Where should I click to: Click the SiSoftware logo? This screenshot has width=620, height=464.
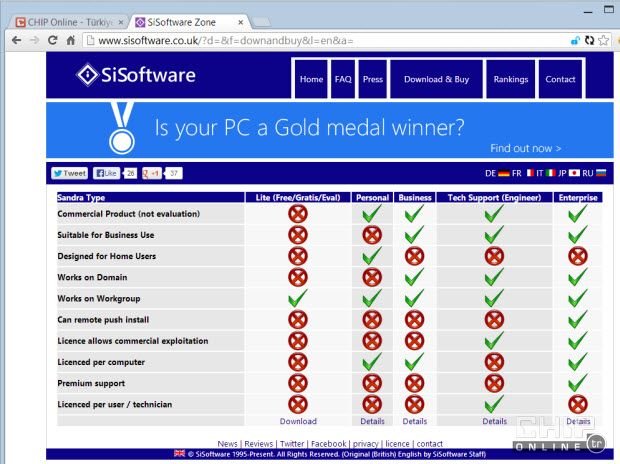(136, 76)
